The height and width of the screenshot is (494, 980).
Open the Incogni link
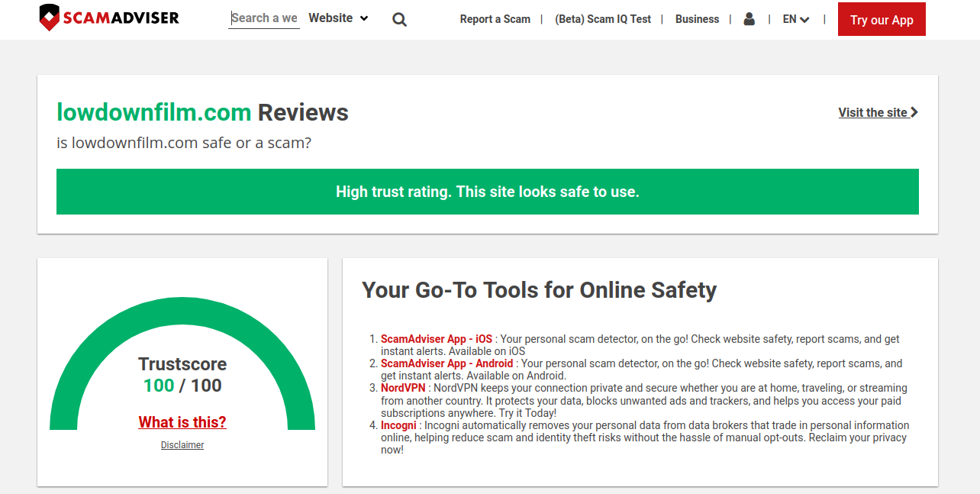point(398,425)
